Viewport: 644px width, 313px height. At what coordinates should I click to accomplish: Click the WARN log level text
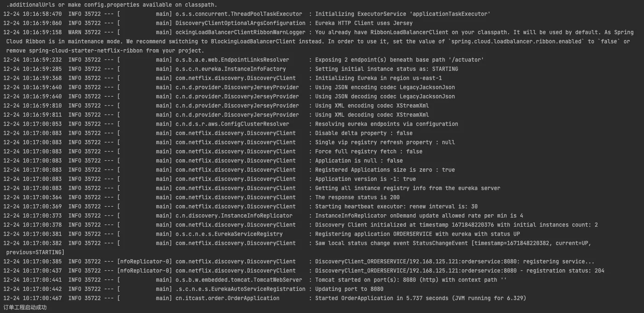pyautogui.click(x=76, y=32)
